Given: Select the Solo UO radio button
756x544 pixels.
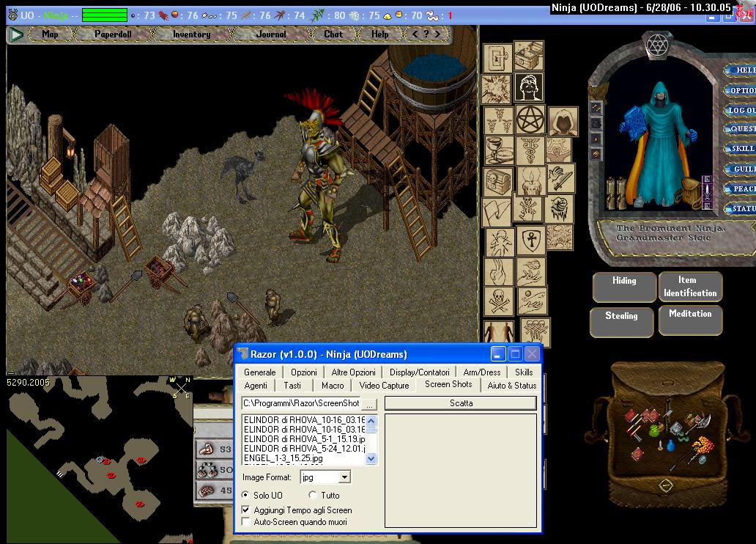Looking at the screenshot, I should [246, 496].
